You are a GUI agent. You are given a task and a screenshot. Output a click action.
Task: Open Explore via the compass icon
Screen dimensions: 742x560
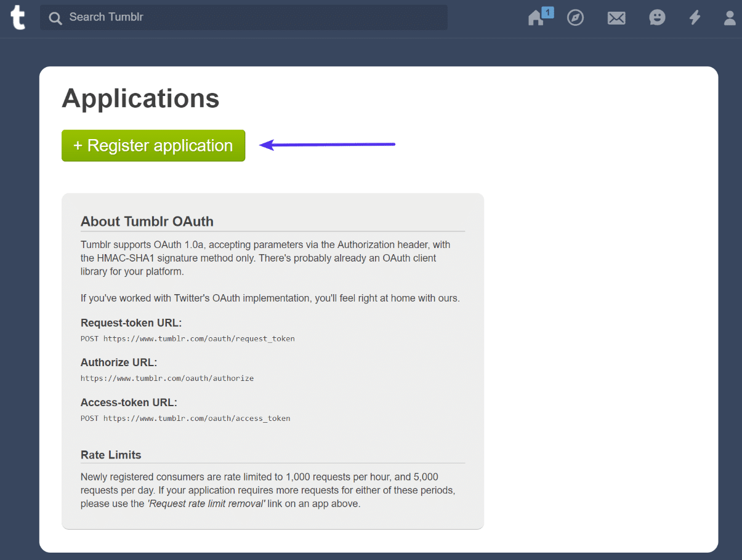(x=575, y=17)
